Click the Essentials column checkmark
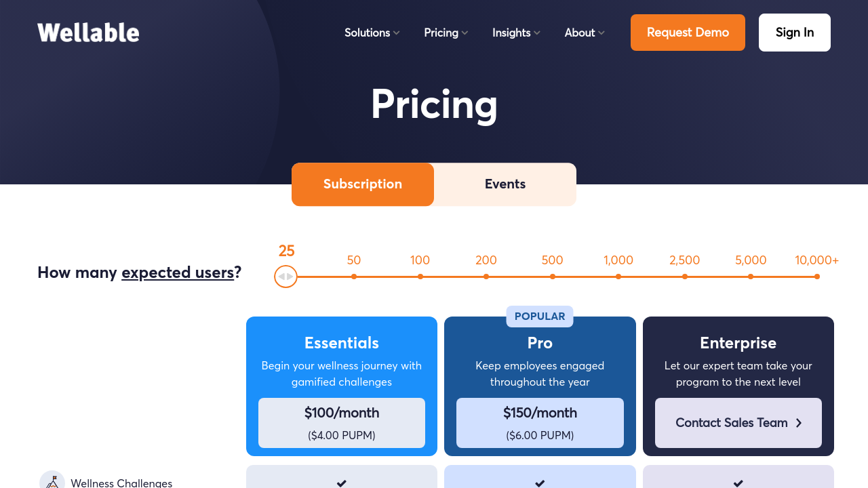This screenshot has height=488, width=868. (x=342, y=483)
